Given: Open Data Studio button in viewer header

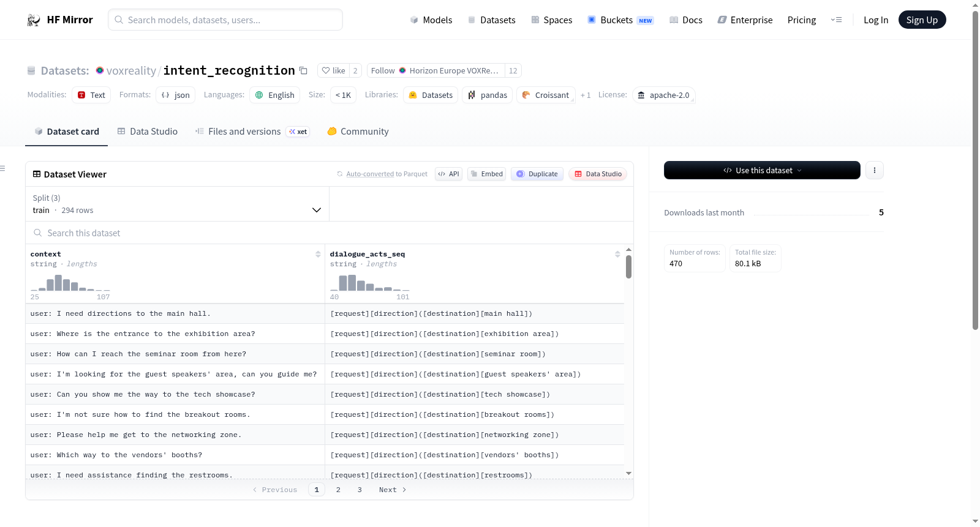Looking at the screenshot, I should point(598,174).
